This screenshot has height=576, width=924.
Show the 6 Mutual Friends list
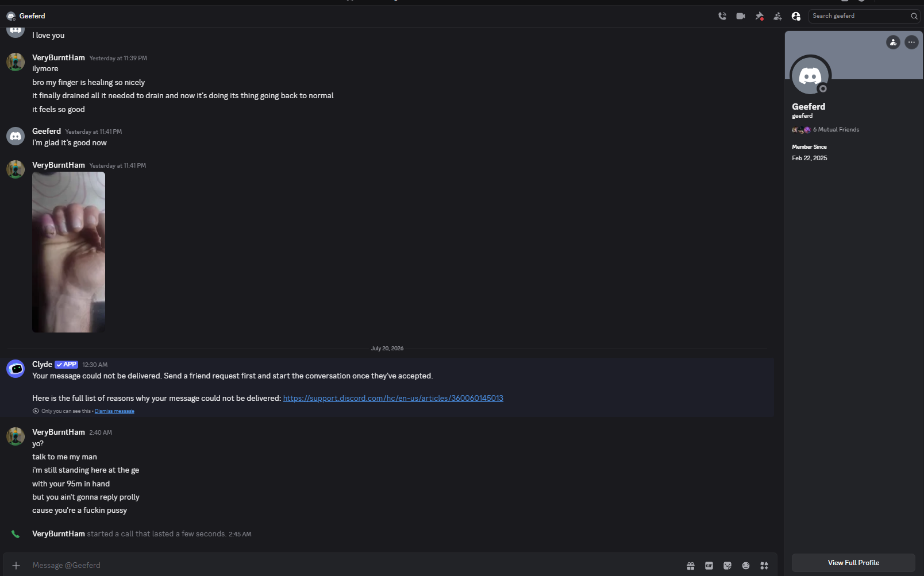(x=836, y=130)
